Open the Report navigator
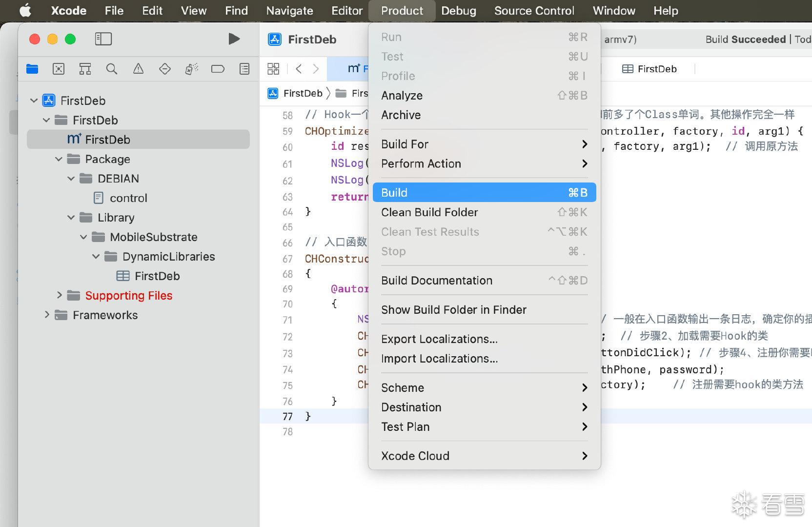 coord(244,69)
